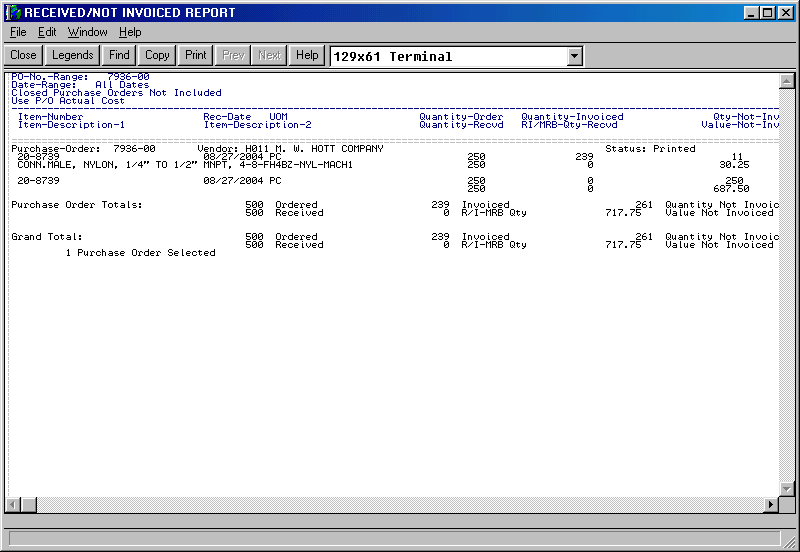Click the horizontal scrollbar thumb
Screen dimensions: 800x552
coord(29,505)
